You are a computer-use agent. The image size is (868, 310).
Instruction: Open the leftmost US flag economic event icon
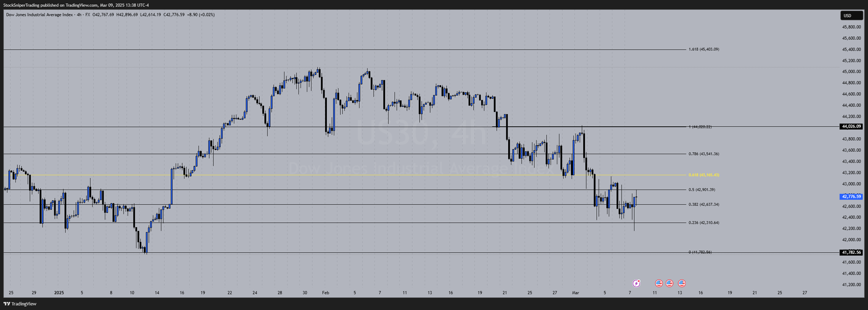point(659,283)
